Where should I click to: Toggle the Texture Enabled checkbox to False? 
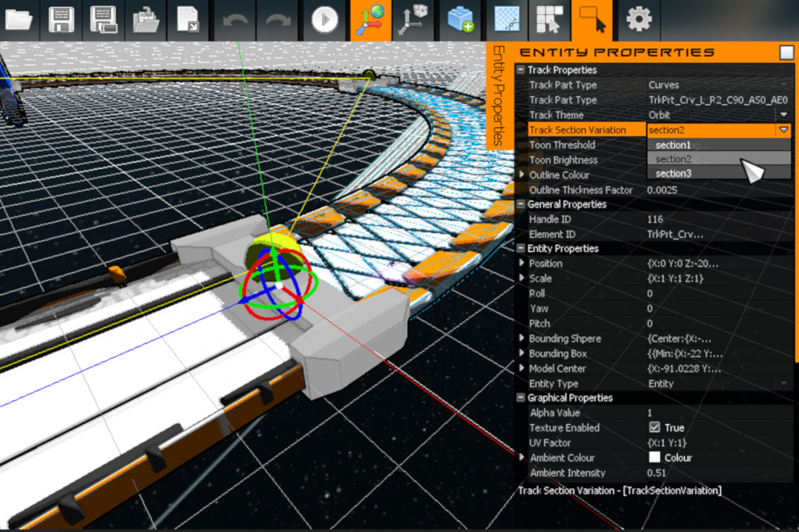point(655,428)
